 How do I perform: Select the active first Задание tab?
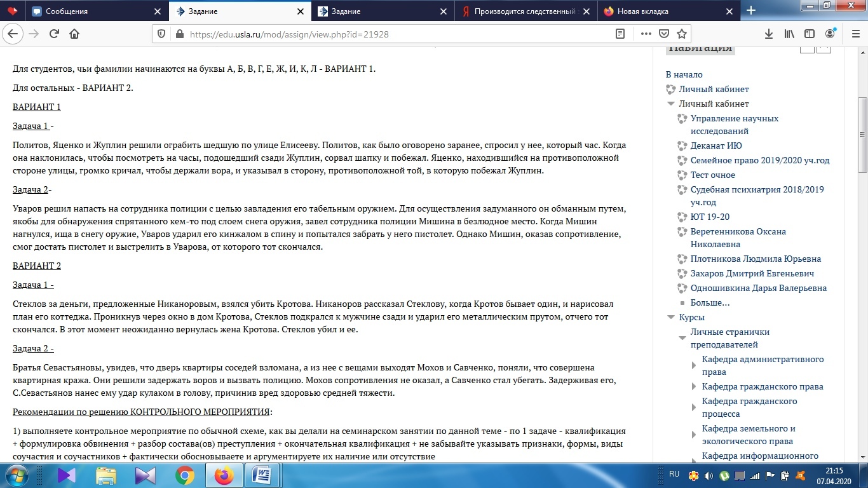coord(240,11)
